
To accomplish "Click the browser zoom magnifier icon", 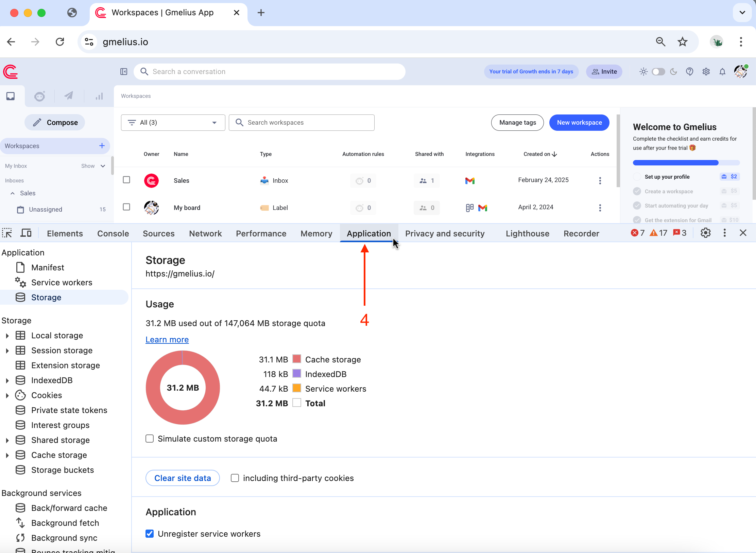I will (x=660, y=42).
